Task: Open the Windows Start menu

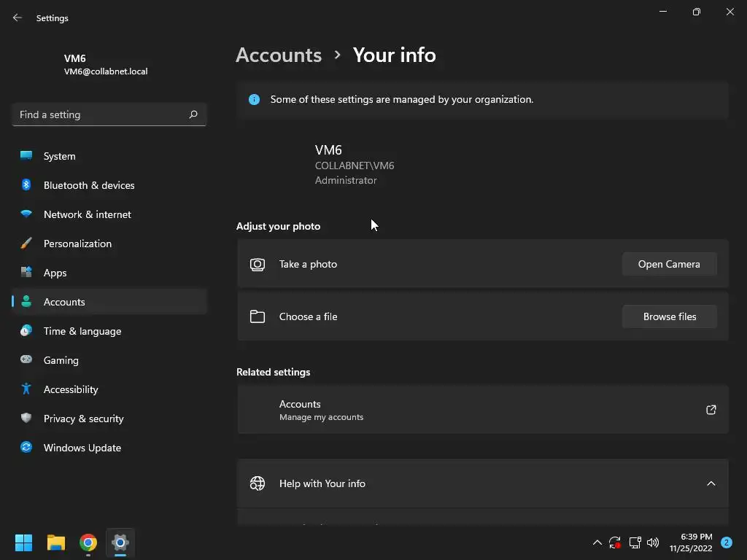Action: (x=24, y=542)
